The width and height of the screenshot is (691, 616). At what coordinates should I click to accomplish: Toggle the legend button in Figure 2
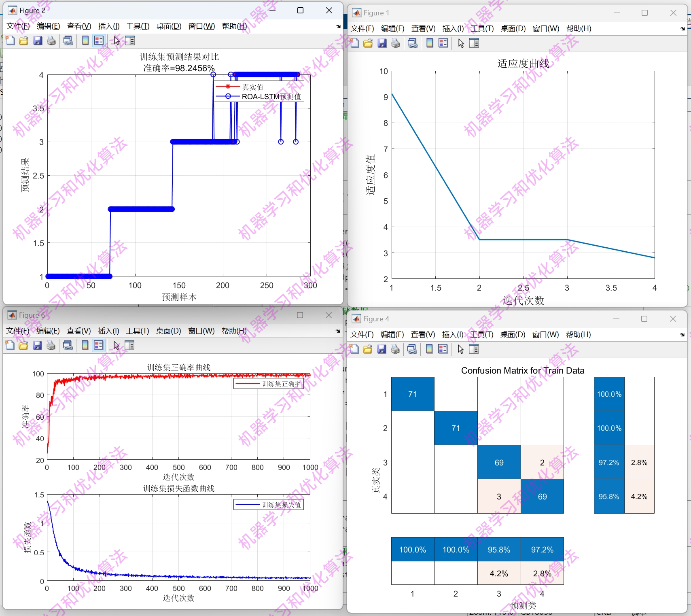click(98, 40)
